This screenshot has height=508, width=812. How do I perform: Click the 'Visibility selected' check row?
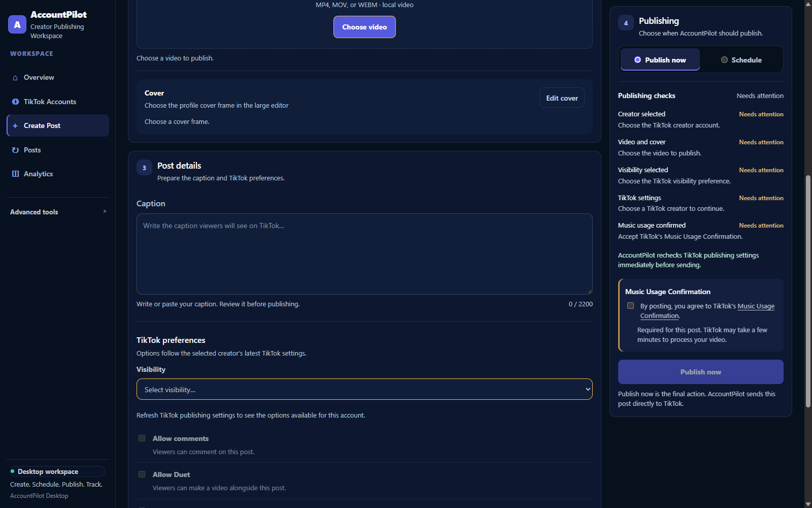pos(700,175)
